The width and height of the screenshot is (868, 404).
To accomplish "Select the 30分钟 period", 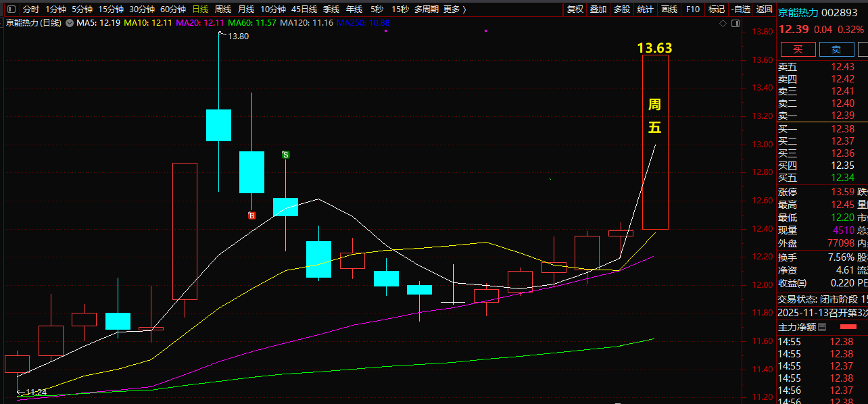I will coord(142,9).
